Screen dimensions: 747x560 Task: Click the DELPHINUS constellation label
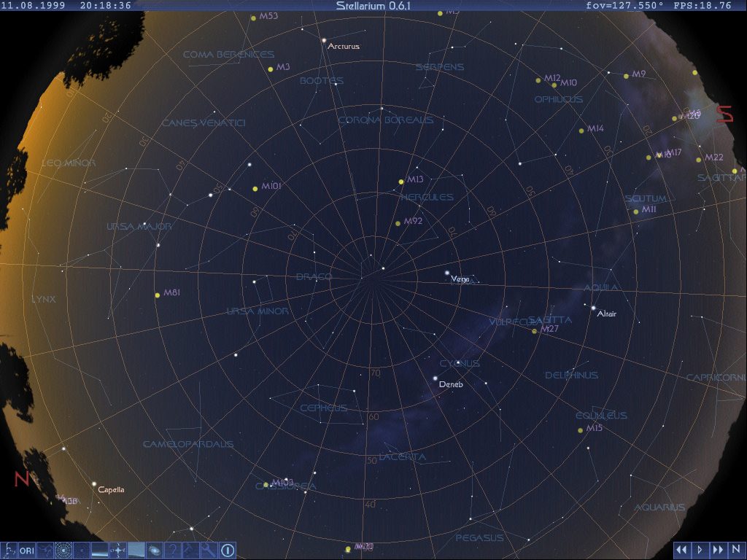571,376
